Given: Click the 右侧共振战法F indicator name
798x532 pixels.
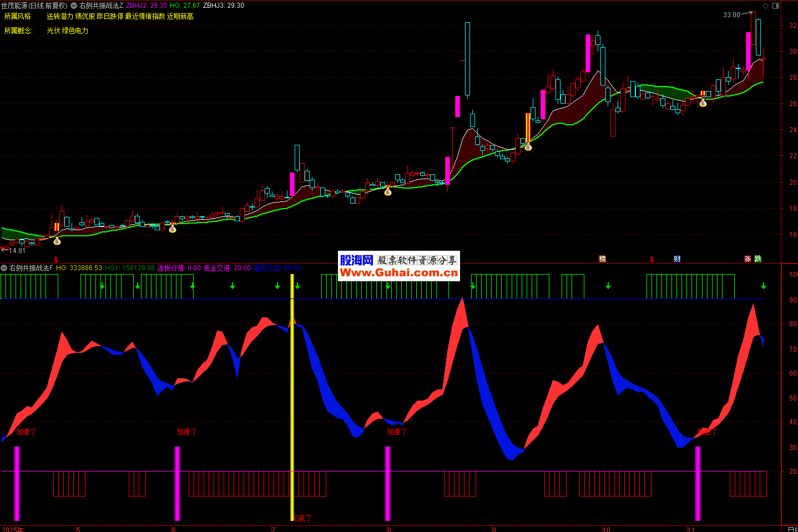Looking at the screenshot, I should click(x=31, y=268).
